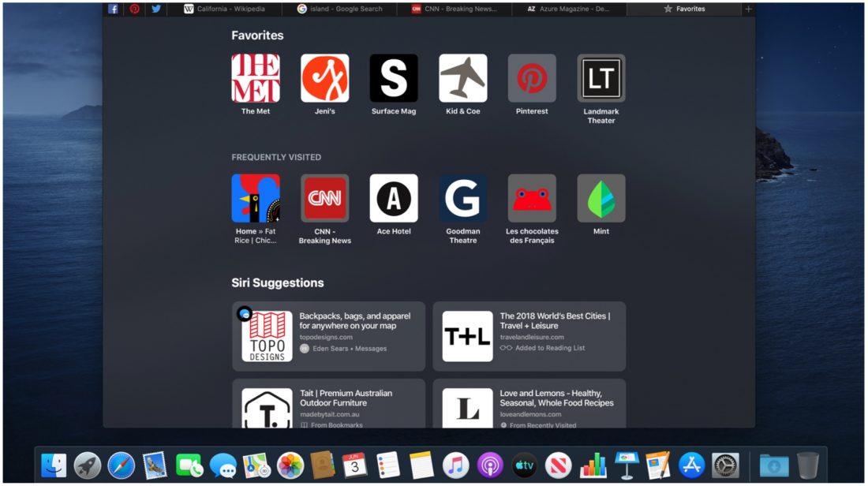Open Landmark Theater favorite icon
The width and height of the screenshot is (868, 486).
tap(600, 78)
